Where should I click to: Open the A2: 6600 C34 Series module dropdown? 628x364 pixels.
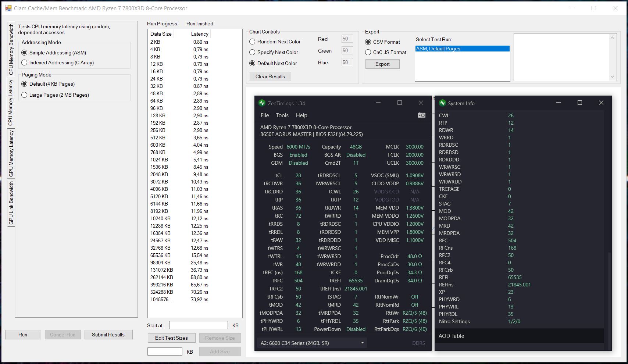click(x=312, y=343)
